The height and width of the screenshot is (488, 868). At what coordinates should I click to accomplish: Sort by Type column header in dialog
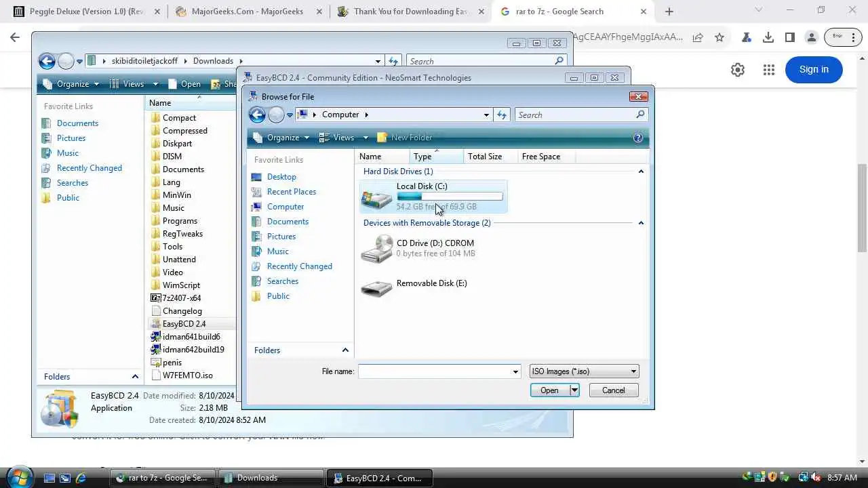click(436, 157)
